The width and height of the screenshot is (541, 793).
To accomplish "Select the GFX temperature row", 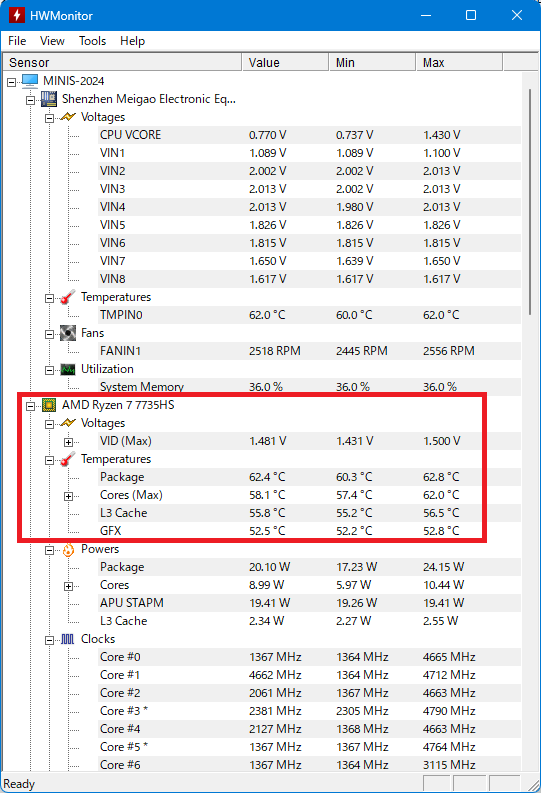I will pos(309,531).
